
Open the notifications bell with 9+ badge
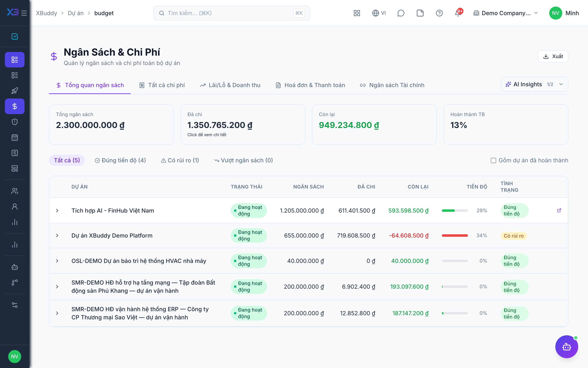[459, 13]
